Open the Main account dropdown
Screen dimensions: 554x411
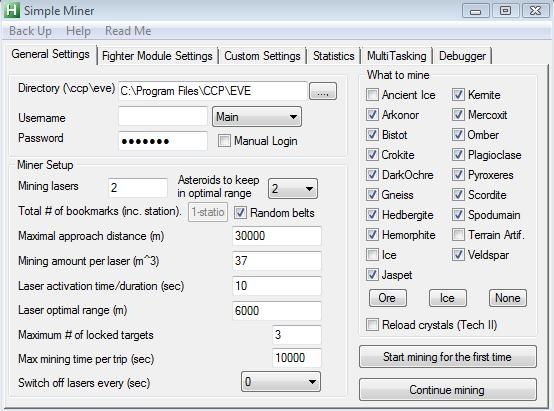[x=257, y=117]
